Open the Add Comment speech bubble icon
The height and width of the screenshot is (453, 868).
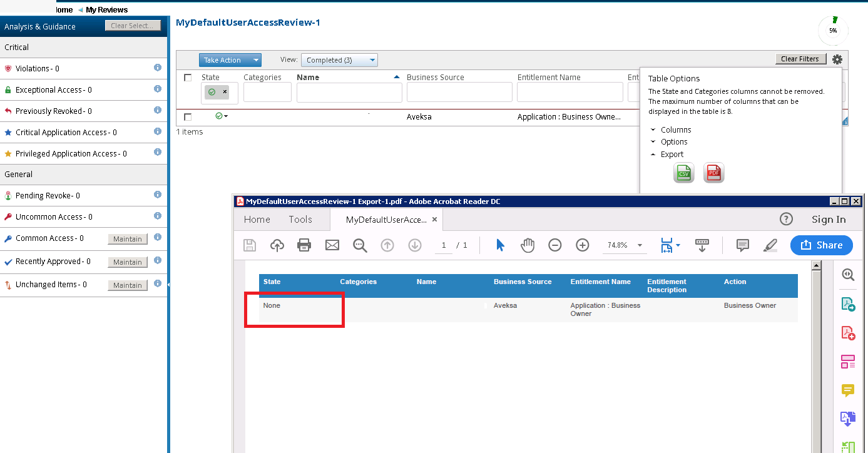pos(743,245)
